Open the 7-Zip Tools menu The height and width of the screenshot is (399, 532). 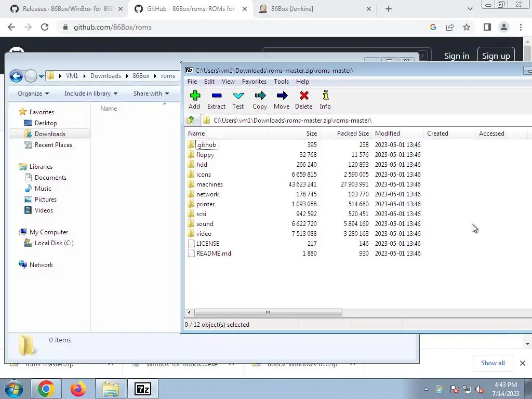(x=281, y=82)
